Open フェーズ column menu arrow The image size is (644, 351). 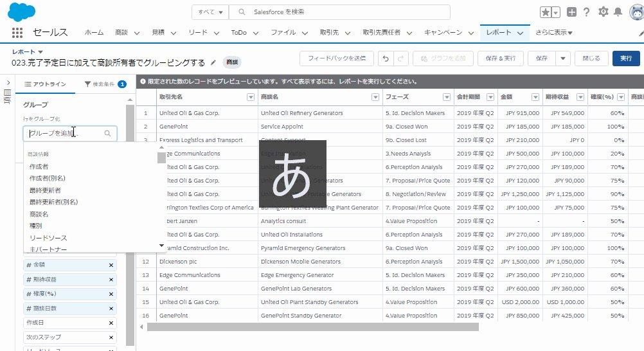(x=447, y=97)
